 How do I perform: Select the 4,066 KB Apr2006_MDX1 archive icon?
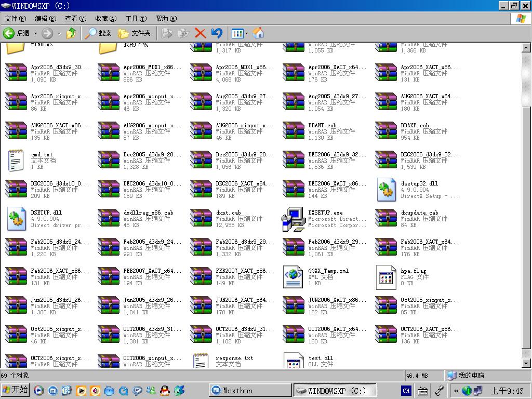tap(201, 73)
